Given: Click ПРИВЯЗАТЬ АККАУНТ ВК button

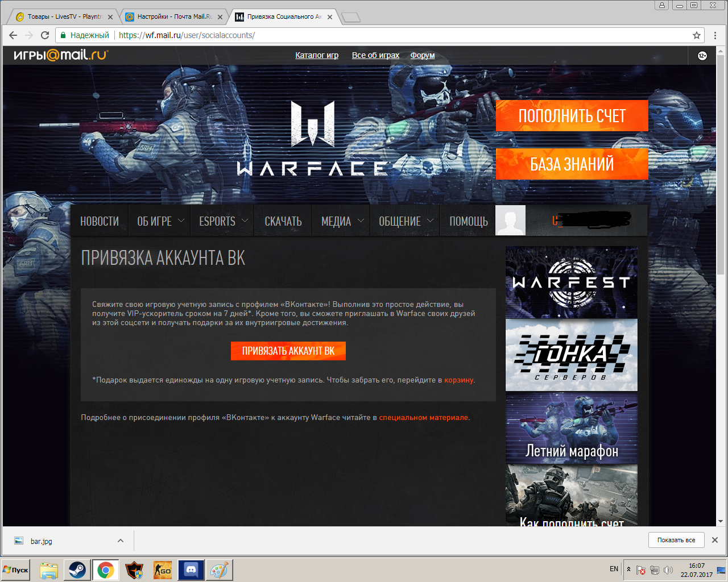Looking at the screenshot, I should click(x=288, y=351).
